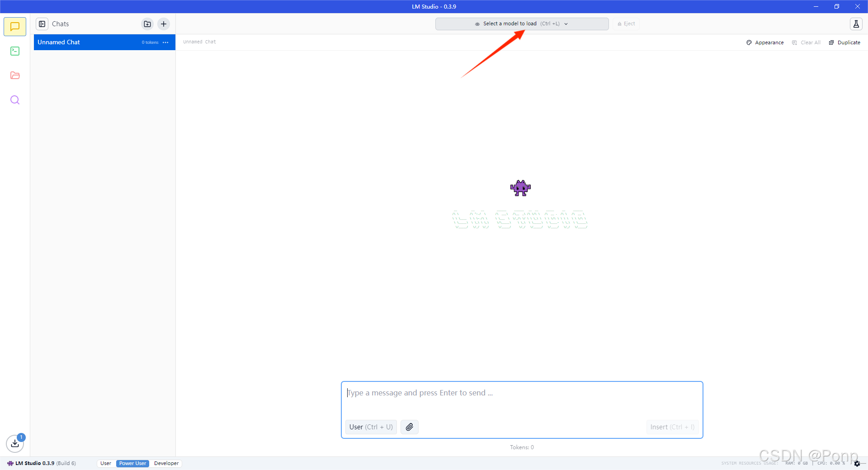868x470 pixels.
Task: Click Insert message button
Action: pyautogui.click(x=672, y=427)
